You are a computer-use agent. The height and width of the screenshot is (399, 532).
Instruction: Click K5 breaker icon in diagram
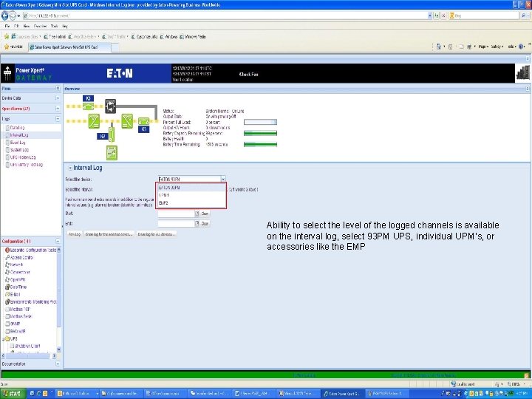88,105
